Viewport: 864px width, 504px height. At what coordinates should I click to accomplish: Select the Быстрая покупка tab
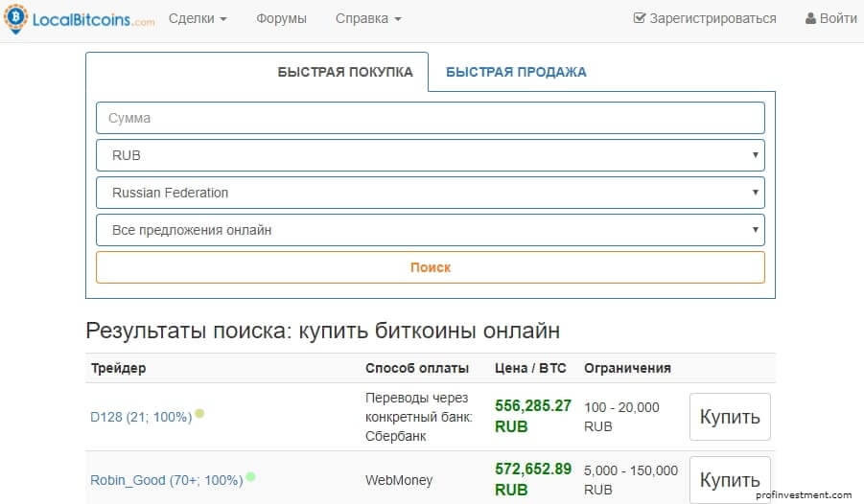point(345,72)
